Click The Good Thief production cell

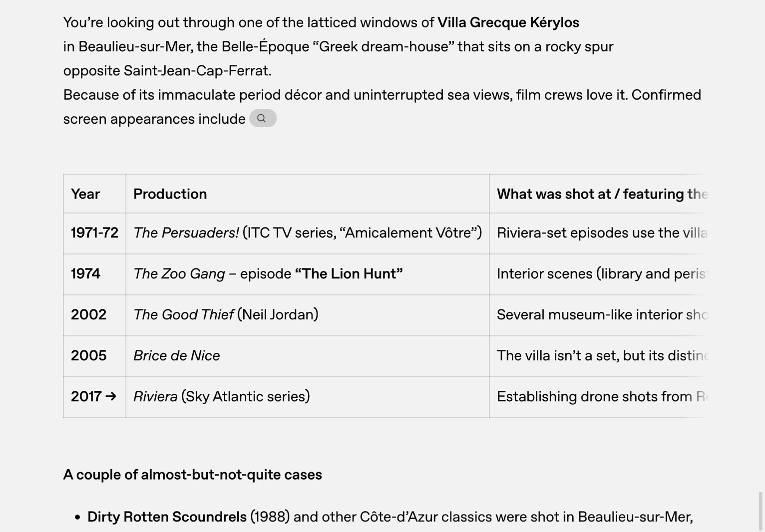[x=308, y=315]
